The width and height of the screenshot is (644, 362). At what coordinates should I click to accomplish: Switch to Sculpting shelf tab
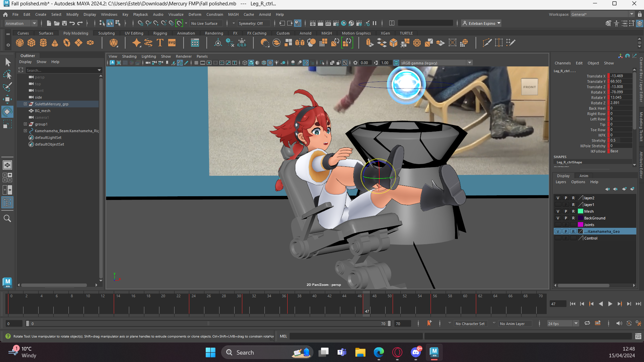pos(106,33)
